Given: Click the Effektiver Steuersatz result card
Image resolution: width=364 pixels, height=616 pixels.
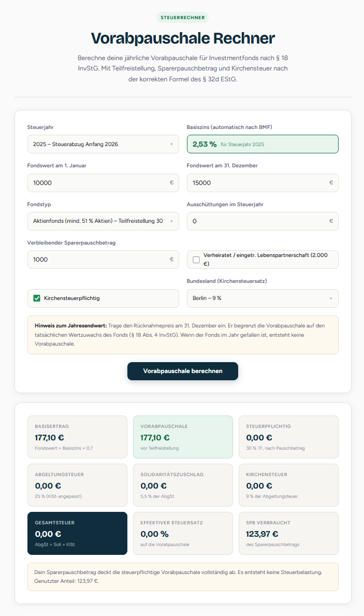Looking at the screenshot, I should 183,534.
